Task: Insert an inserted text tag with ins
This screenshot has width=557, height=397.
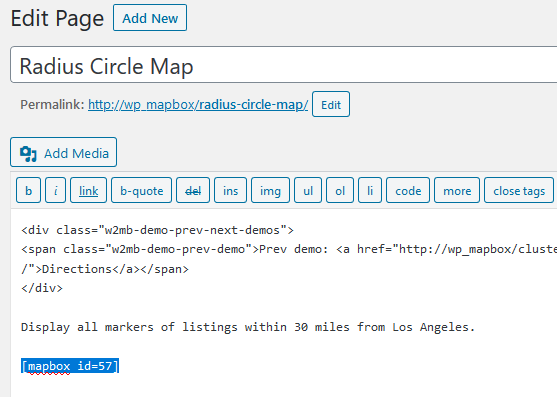Action: click(231, 191)
